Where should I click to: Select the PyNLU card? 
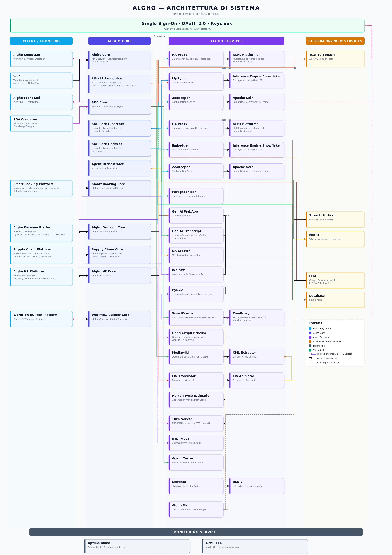pyautogui.click(x=196, y=294)
